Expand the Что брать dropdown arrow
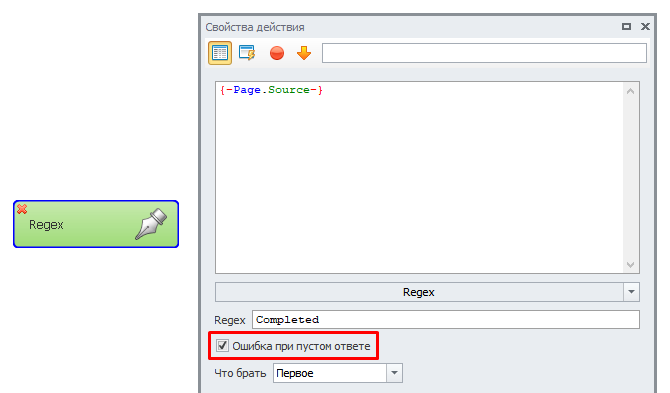Image resolution: width=670 pixels, height=393 pixels. pyautogui.click(x=394, y=373)
